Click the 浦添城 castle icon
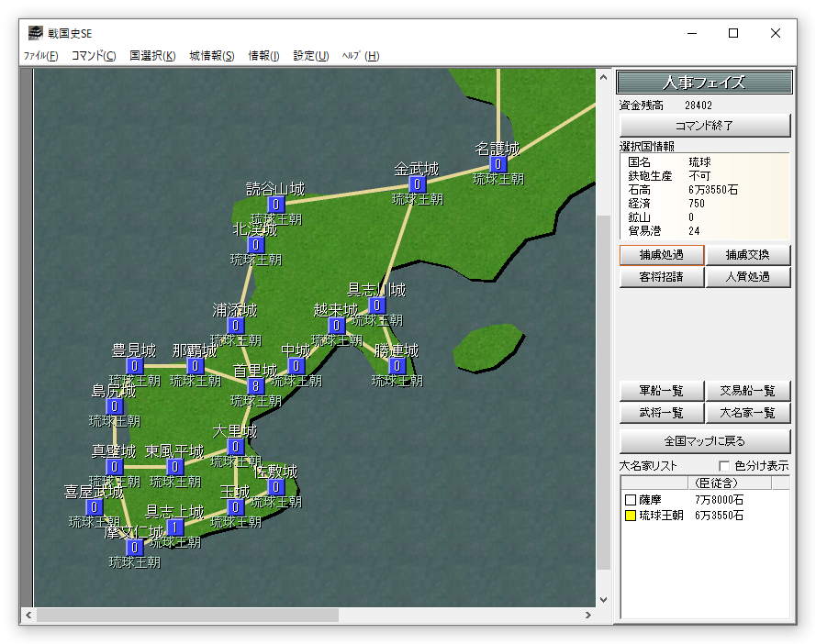Screen dimensions: 816x644 tap(236, 326)
